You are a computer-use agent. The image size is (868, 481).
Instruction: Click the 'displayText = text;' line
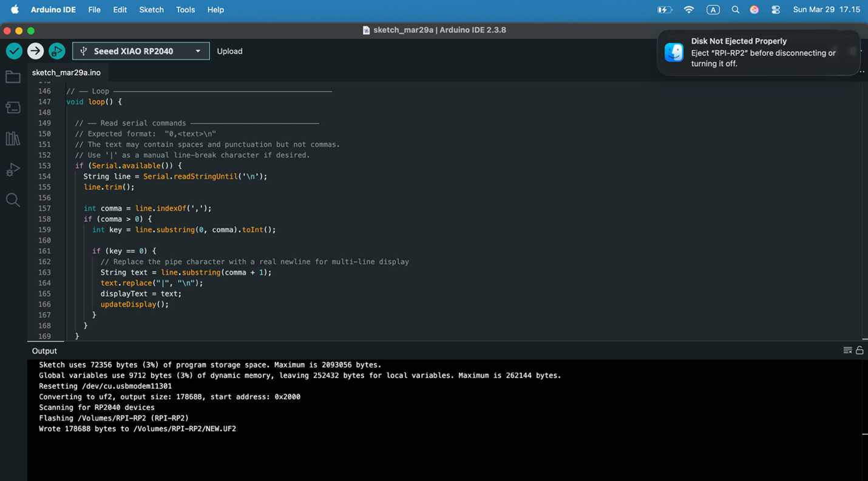click(141, 294)
